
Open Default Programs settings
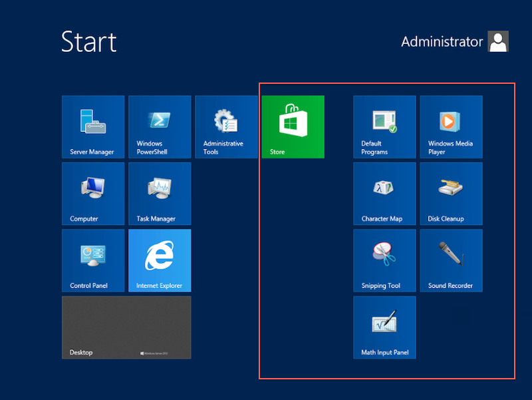[x=384, y=126]
